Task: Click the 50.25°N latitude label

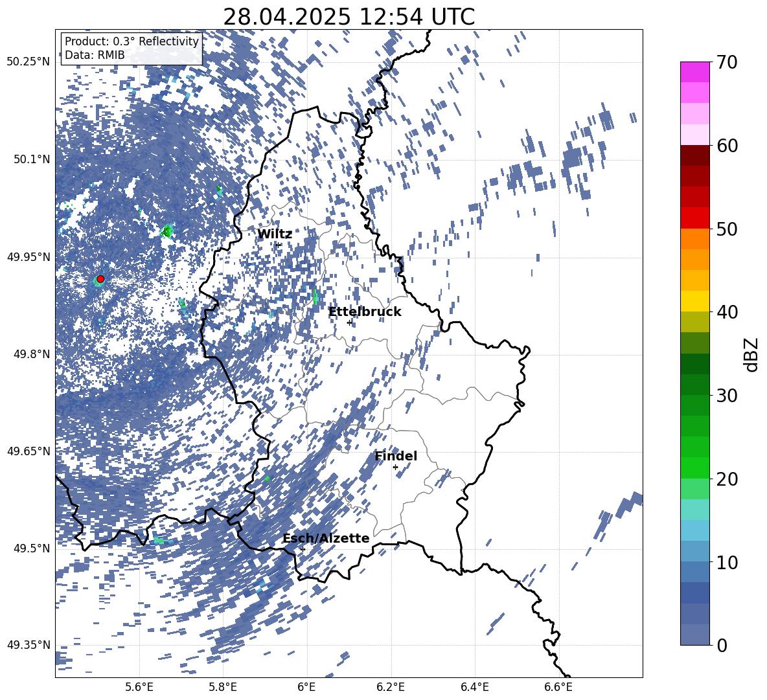Action: pos(29,62)
